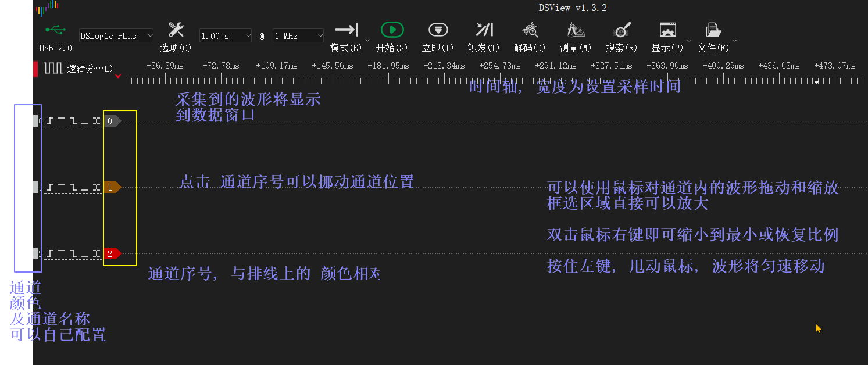
Task: Open channel 2 gray color block
Action: [x=35, y=253]
